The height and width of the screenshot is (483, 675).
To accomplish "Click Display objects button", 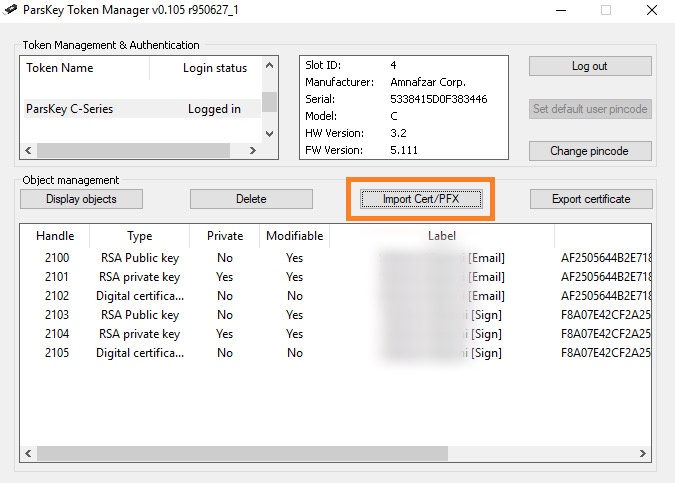I will (81, 199).
